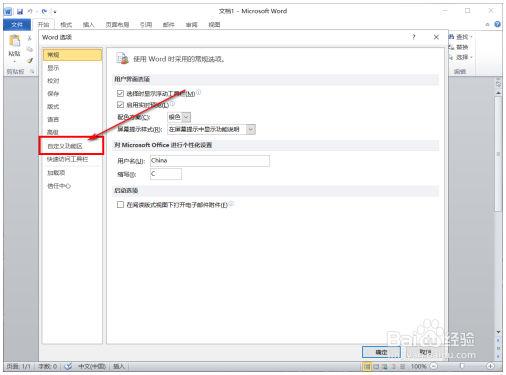Click the Paste (粘贴) clipboard icon

click(14, 41)
